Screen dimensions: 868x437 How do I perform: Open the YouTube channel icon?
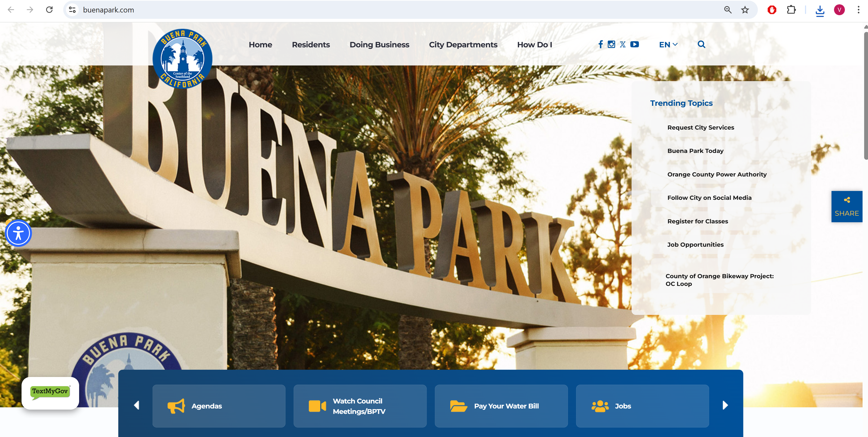[635, 44]
